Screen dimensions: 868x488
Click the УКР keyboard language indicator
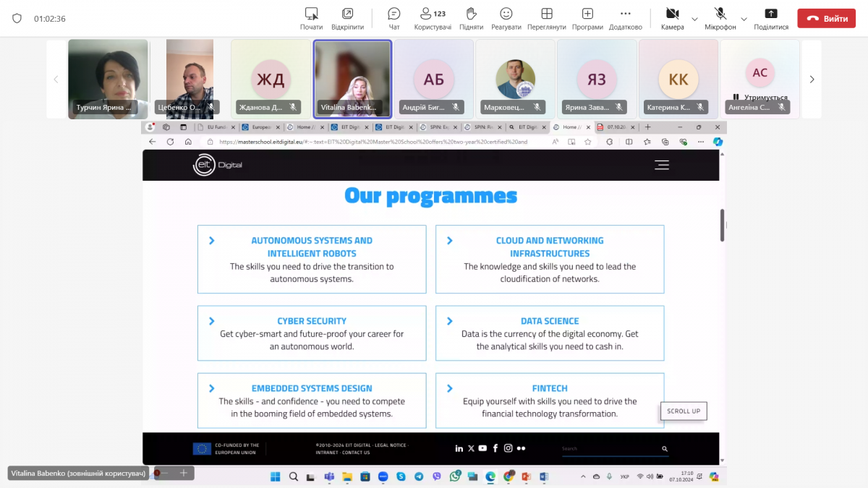click(x=625, y=476)
